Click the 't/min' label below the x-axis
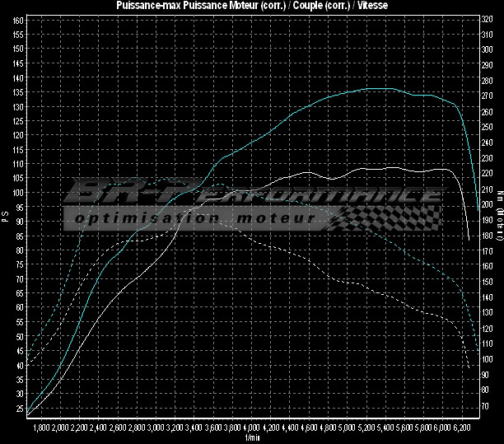The image size is (504, 444). (252, 438)
